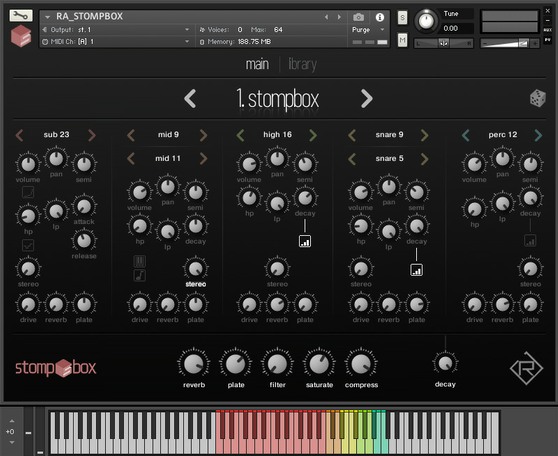
Task: Select previous high 16 sample arrow
Action: tap(241, 135)
